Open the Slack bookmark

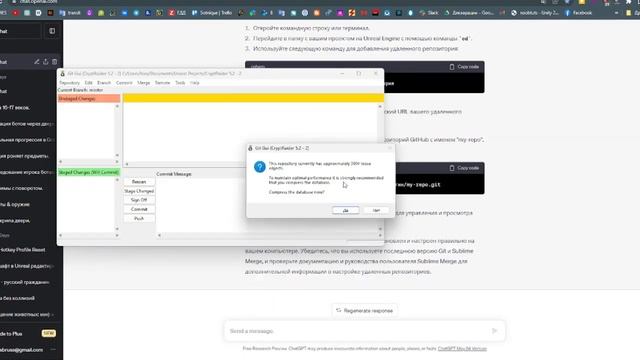(x=429, y=13)
